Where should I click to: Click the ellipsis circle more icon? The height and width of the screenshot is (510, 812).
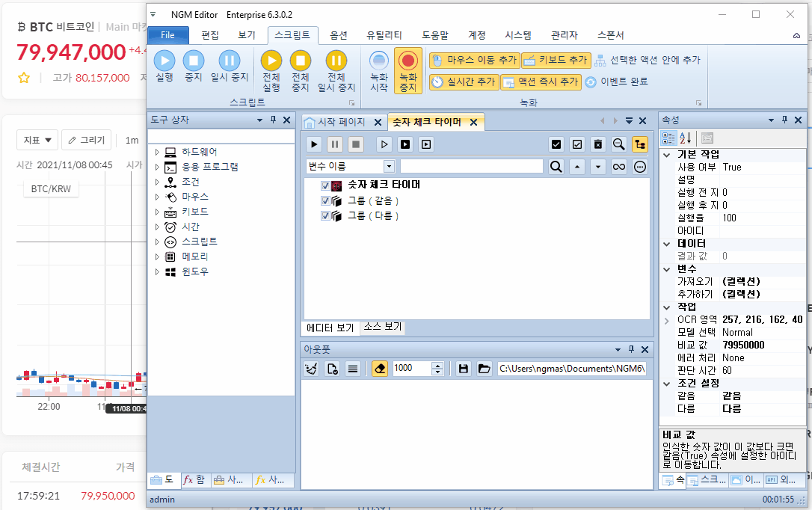[x=640, y=167]
